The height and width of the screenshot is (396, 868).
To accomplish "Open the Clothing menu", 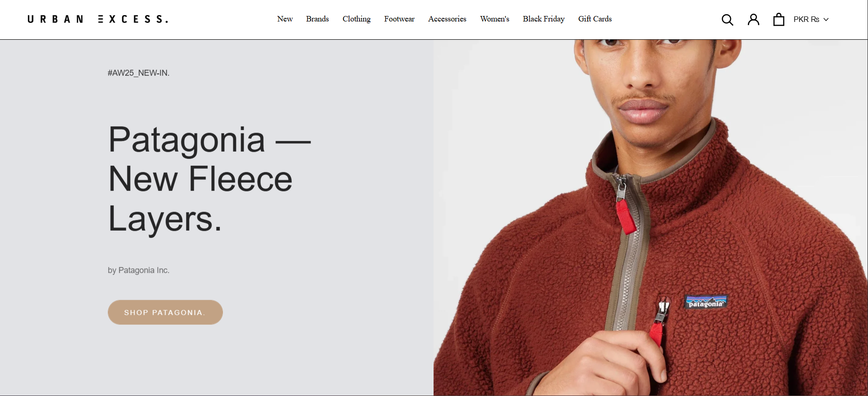I will [x=356, y=19].
